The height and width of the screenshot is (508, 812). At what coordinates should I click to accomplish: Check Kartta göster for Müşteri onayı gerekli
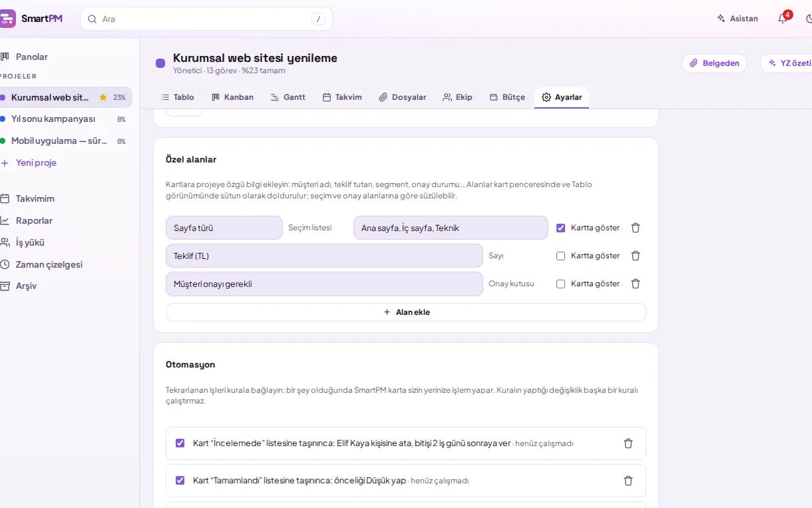tap(560, 284)
